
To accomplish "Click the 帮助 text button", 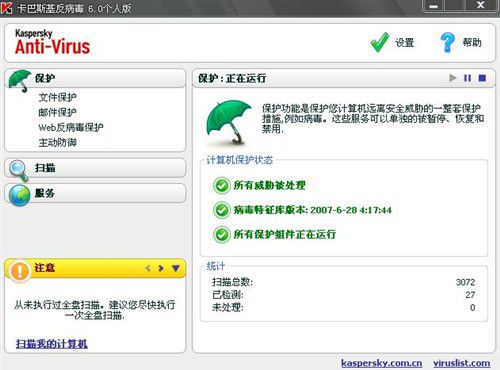I will (472, 42).
